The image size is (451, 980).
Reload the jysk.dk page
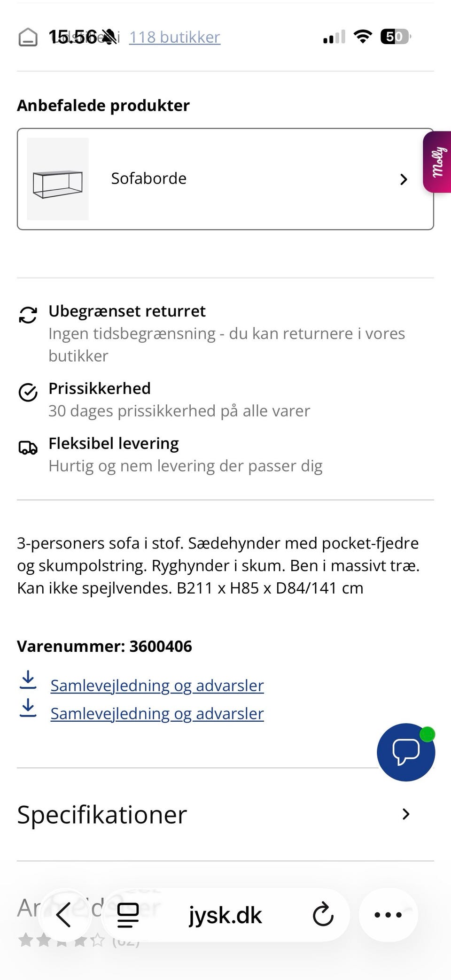coord(323,915)
